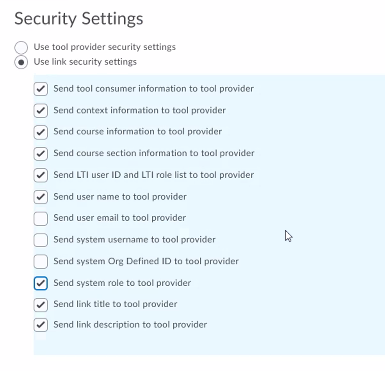Uncheck Send user name to tool provider
The width and height of the screenshot is (385, 371).
[41, 197]
